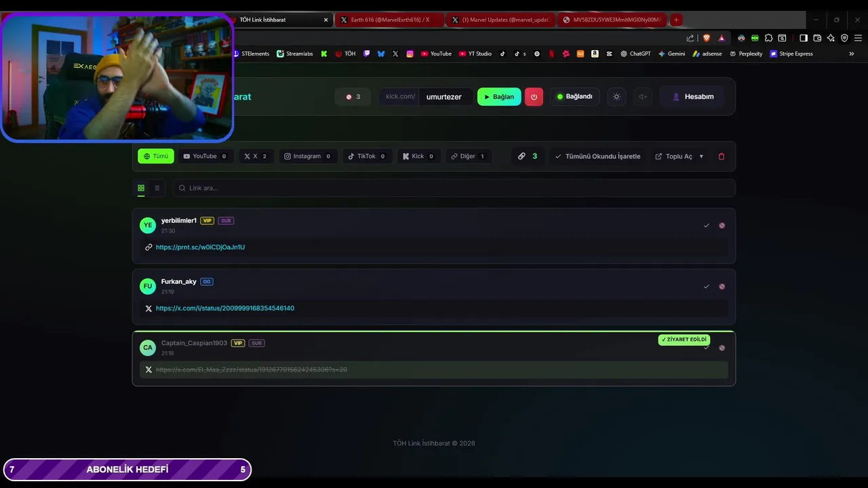The image size is (868, 488).
Task: Open Hesabım account button
Action: [692, 97]
